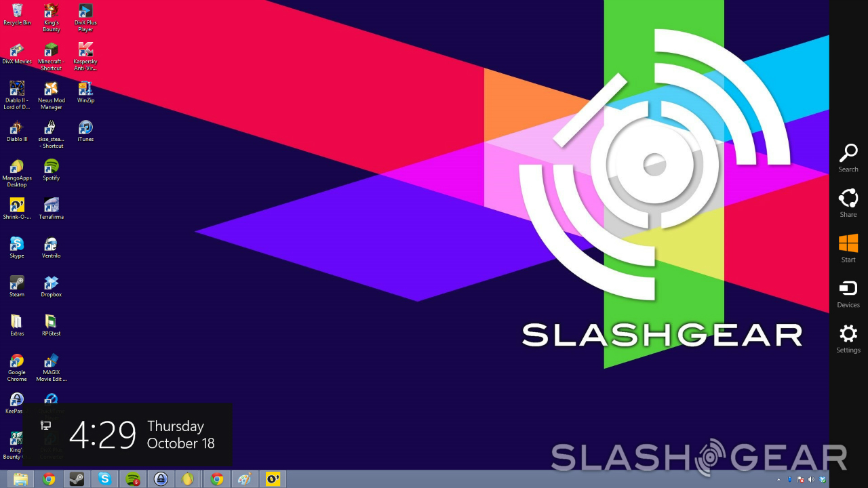
Task: Launch the Minecraft shortcut
Action: [x=51, y=57]
